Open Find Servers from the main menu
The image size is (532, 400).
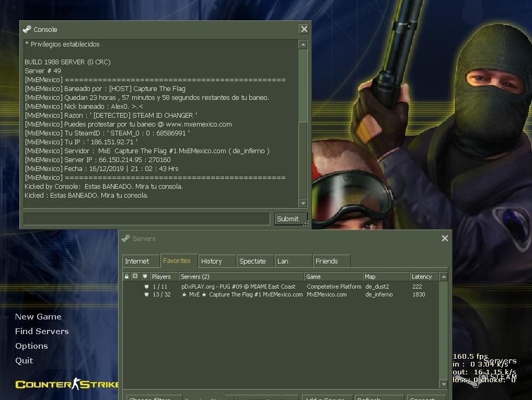42,331
